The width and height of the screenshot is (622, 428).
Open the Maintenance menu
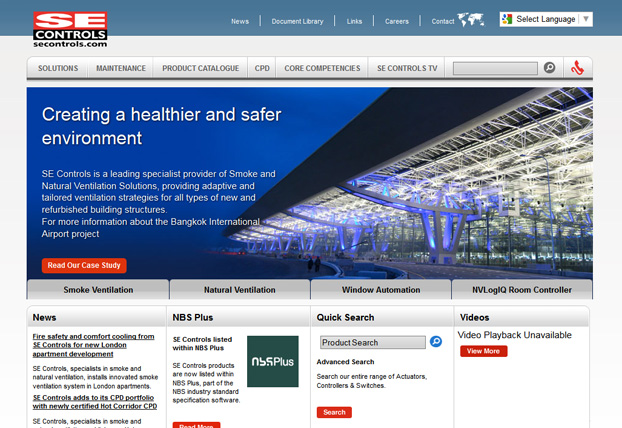click(121, 68)
